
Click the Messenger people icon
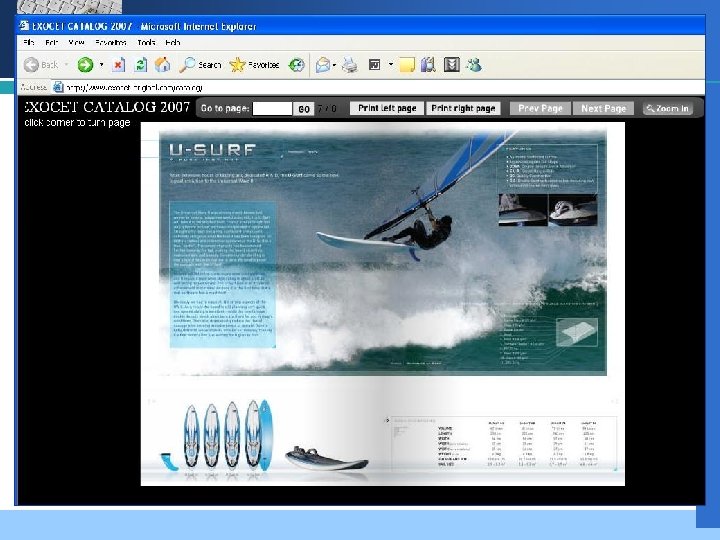click(x=474, y=65)
